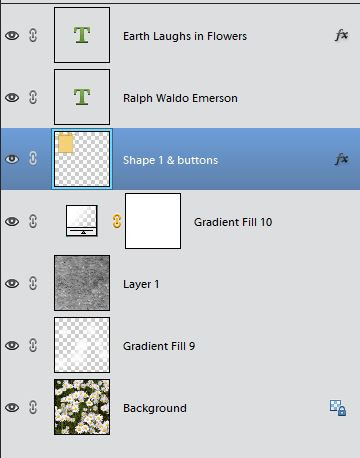Click the daisies thumbnail of Background layer

point(82,407)
